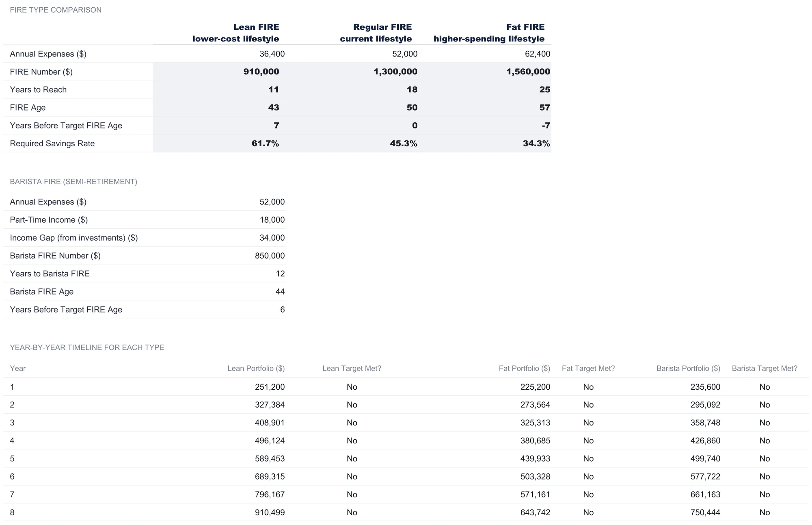812x525 pixels.
Task: Select the Fat FIRE Age value 57
Action: pyautogui.click(x=545, y=108)
